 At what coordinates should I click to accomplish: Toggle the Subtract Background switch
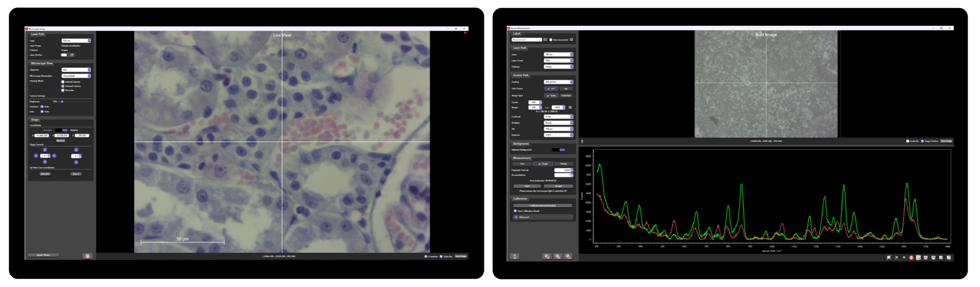559,150
